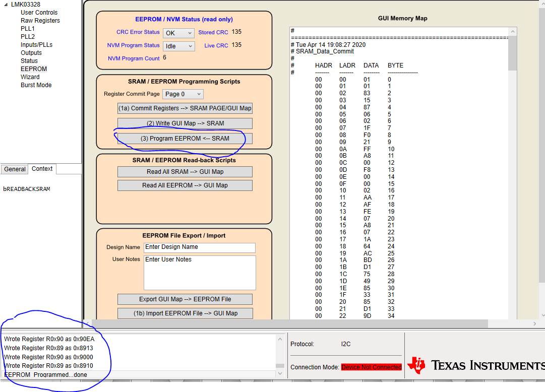Click the I2C protocol value
545x392 pixels.
tap(346, 344)
